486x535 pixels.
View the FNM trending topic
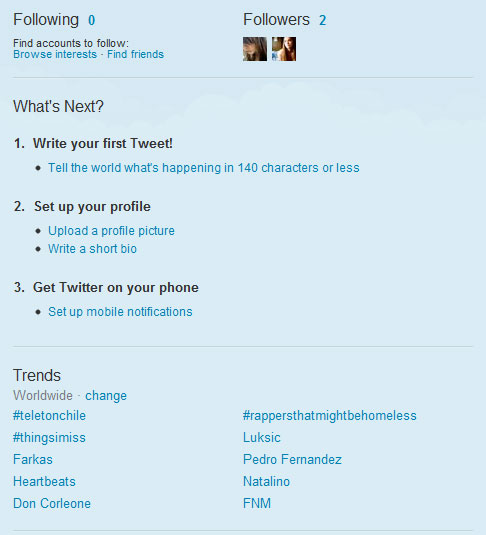tap(257, 504)
